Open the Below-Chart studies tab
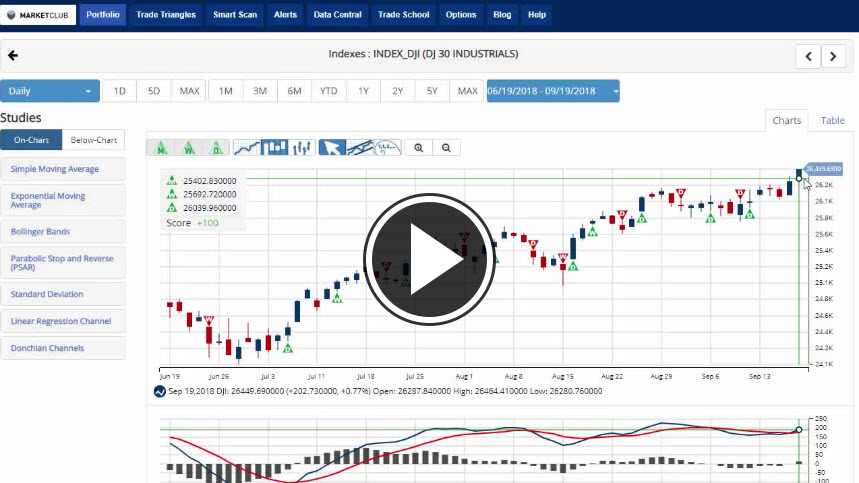Screen dimensions: 859x483 94,140
